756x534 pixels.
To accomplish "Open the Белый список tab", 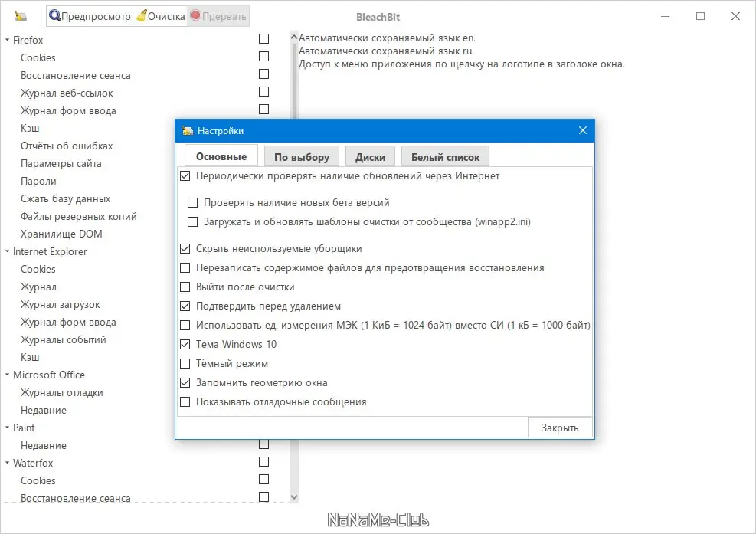I will [x=446, y=157].
